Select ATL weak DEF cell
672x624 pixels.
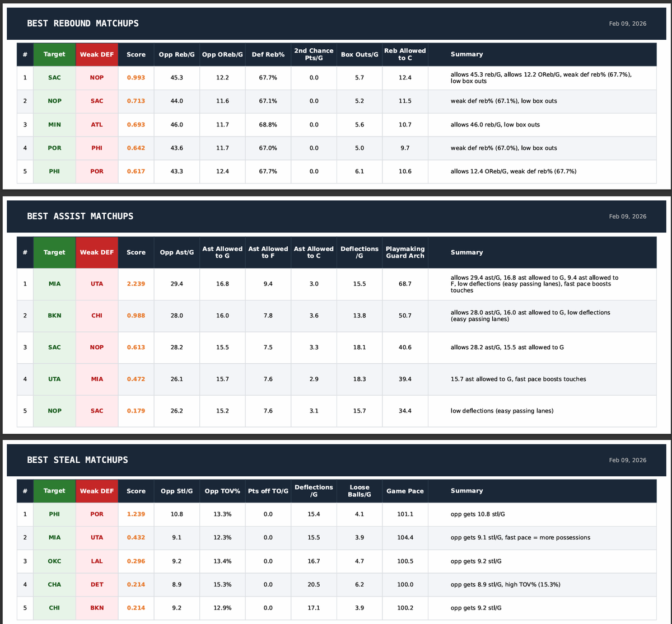(x=97, y=125)
